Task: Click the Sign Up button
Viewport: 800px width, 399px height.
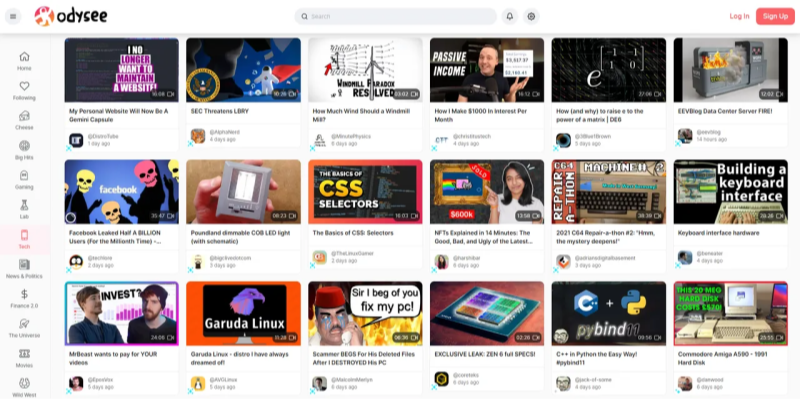Action: (775, 16)
